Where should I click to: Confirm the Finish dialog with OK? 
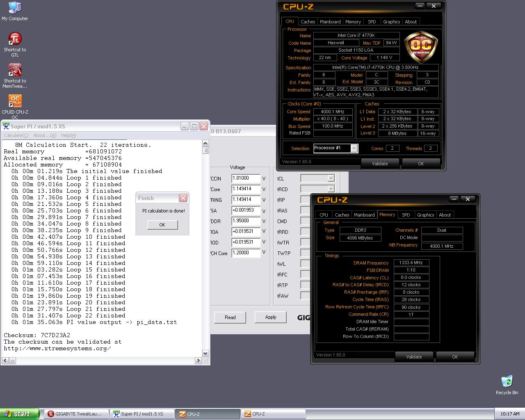tap(162, 225)
